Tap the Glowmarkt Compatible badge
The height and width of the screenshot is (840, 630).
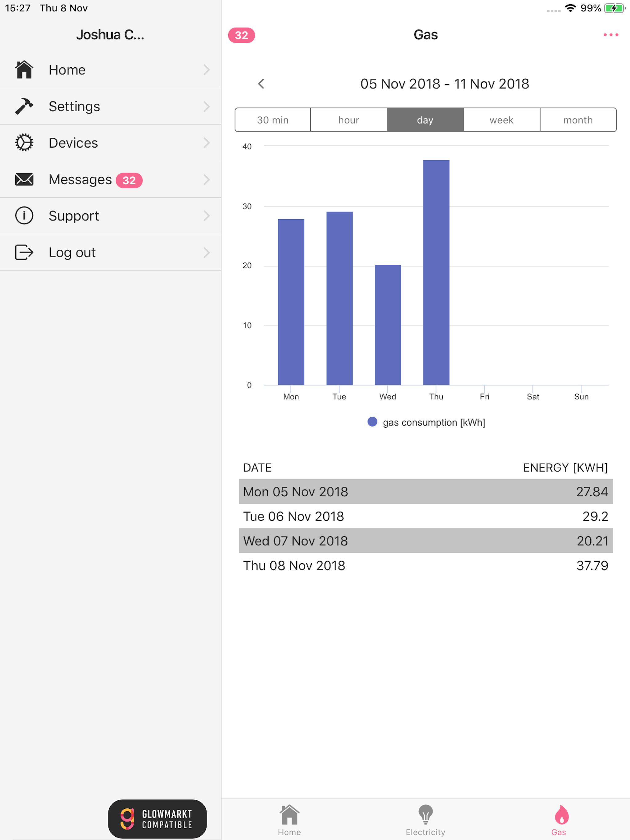click(157, 819)
